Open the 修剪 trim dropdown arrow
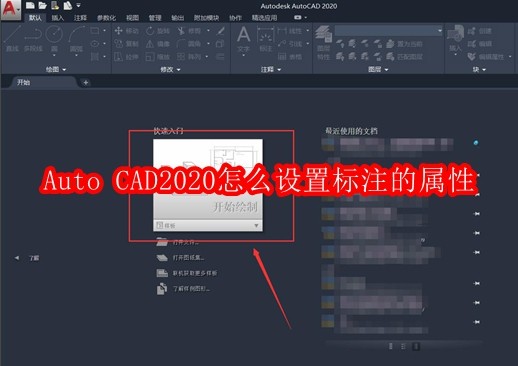The height and width of the screenshot is (366, 518). [208, 31]
